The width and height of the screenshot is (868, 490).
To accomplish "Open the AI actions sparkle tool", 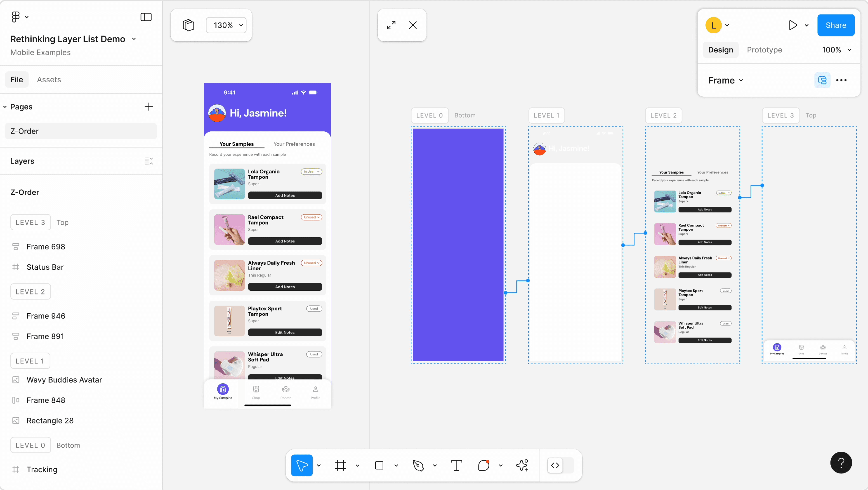I will coord(522,465).
